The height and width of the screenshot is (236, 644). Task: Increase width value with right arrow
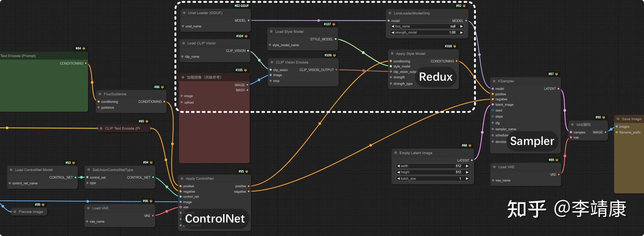click(x=467, y=166)
